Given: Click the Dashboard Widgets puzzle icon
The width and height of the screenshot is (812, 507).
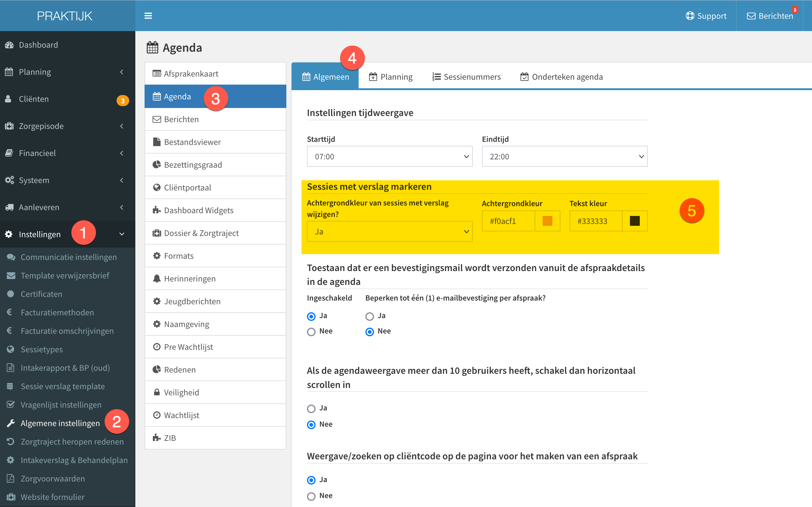Looking at the screenshot, I should (157, 210).
